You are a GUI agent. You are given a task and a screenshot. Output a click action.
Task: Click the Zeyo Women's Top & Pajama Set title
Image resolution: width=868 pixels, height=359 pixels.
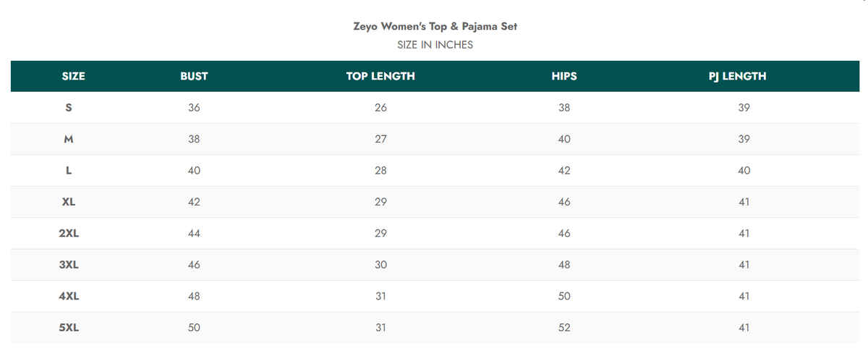(x=435, y=26)
